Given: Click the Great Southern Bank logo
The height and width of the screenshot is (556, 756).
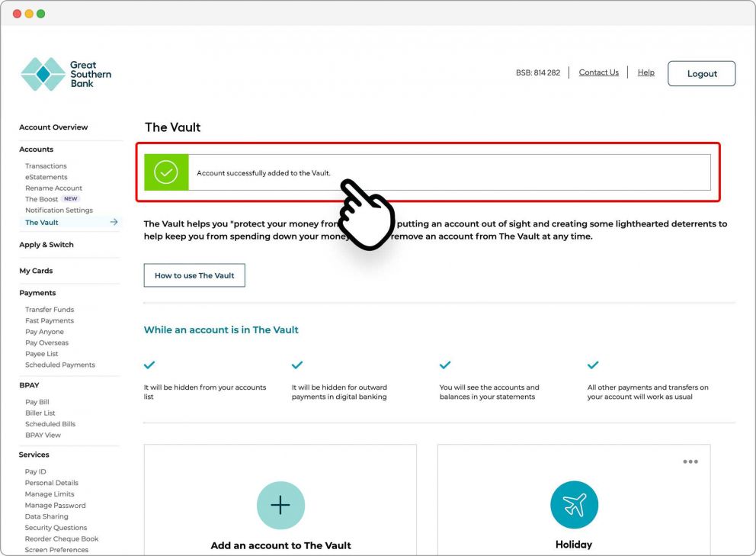Looking at the screenshot, I should click(x=66, y=74).
